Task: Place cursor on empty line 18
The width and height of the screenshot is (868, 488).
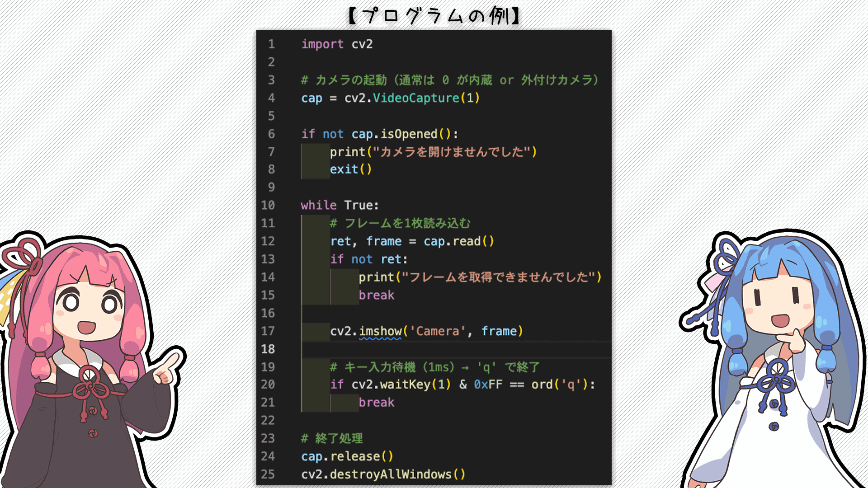Action: click(456, 349)
